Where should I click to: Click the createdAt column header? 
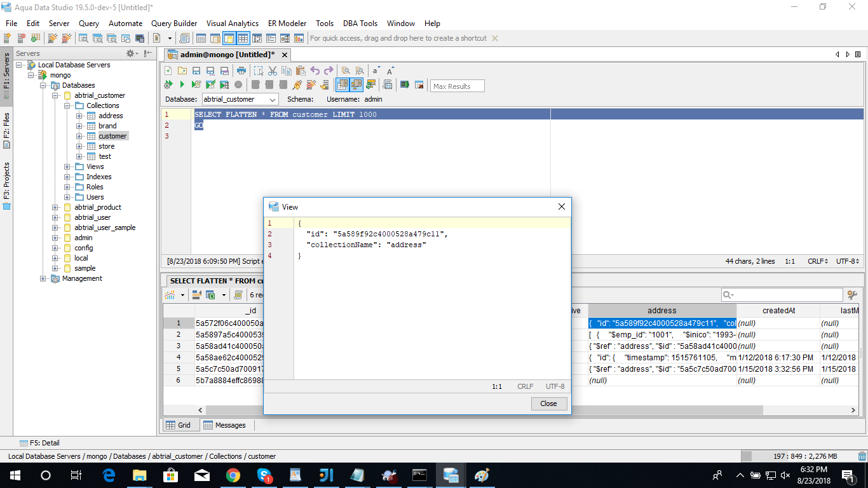click(778, 311)
